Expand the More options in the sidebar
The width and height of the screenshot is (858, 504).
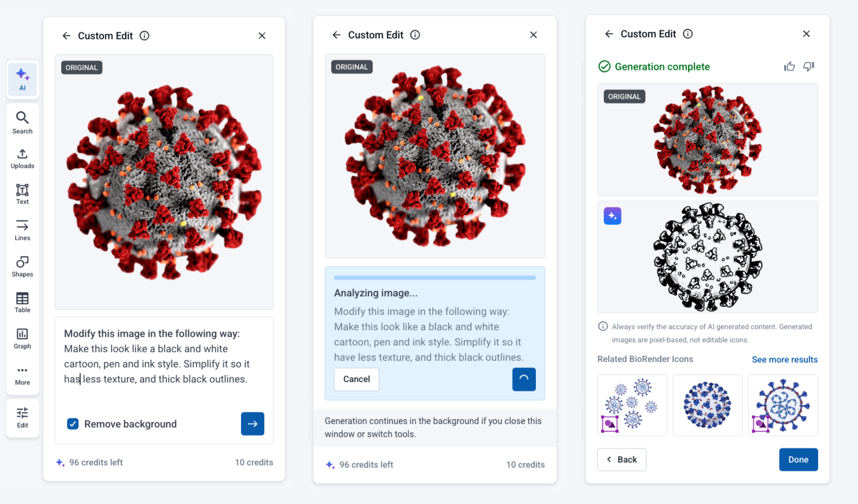pyautogui.click(x=22, y=376)
